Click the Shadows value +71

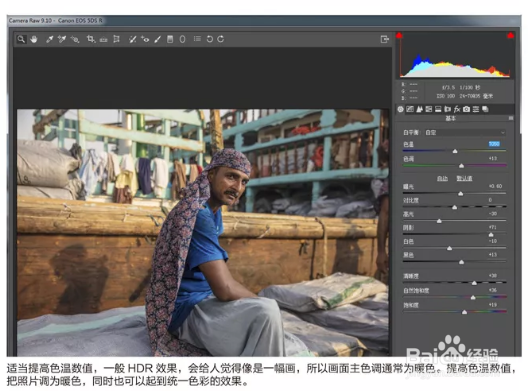coord(492,227)
